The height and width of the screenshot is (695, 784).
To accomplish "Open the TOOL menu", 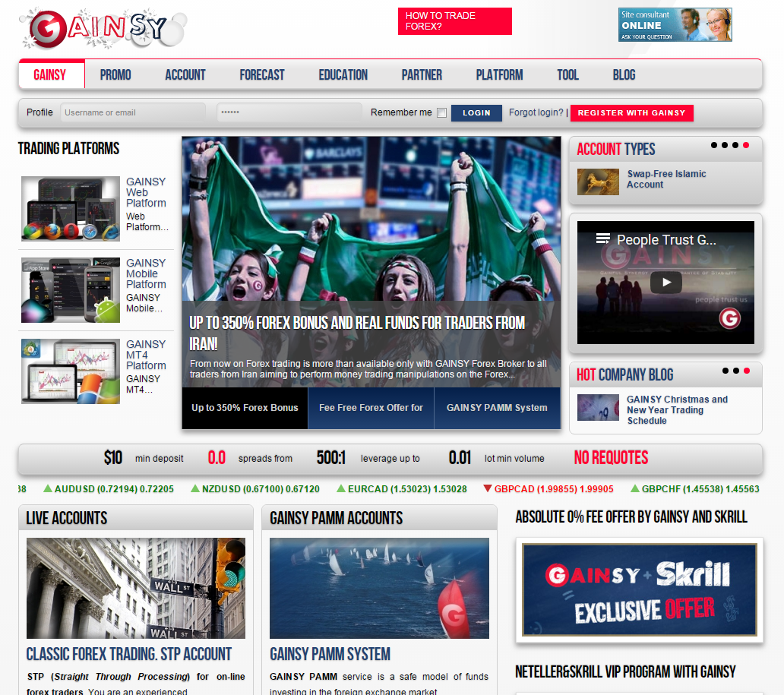I will (x=568, y=75).
